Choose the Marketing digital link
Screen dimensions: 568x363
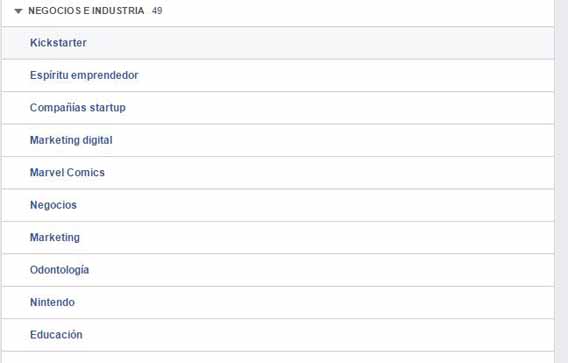pyautogui.click(x=71, y=140)
